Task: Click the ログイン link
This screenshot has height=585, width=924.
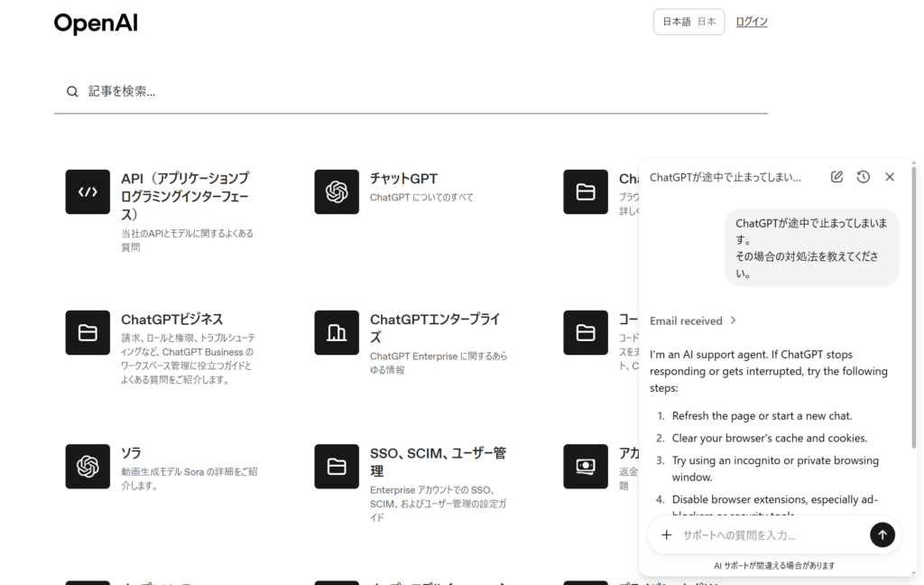Action: click(x=751, y=22)
